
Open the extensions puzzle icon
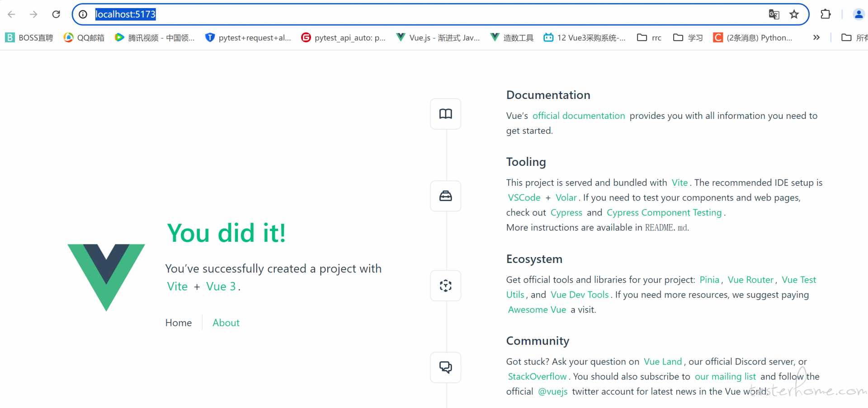click(826, 14)
